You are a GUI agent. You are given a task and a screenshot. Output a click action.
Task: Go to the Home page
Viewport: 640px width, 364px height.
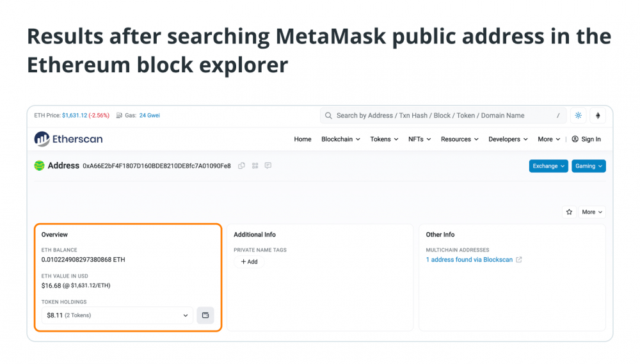(x=303, y=139)
